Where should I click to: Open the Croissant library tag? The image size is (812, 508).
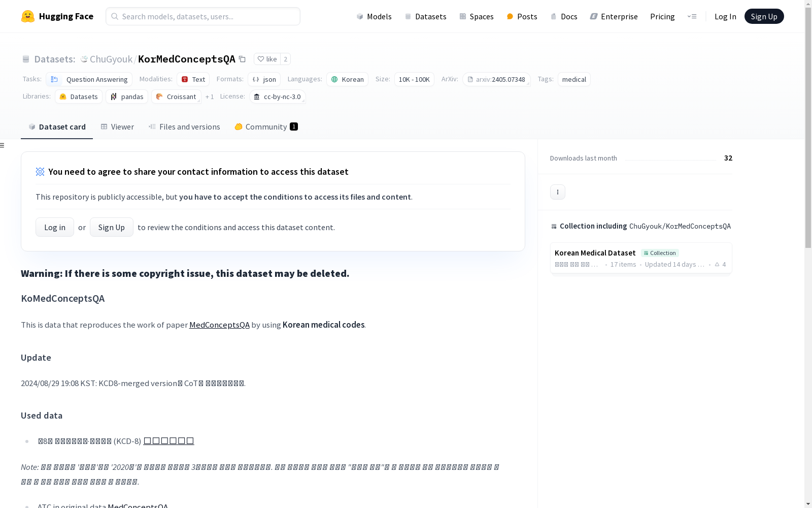pyautogui.click(x=176, y=97)
